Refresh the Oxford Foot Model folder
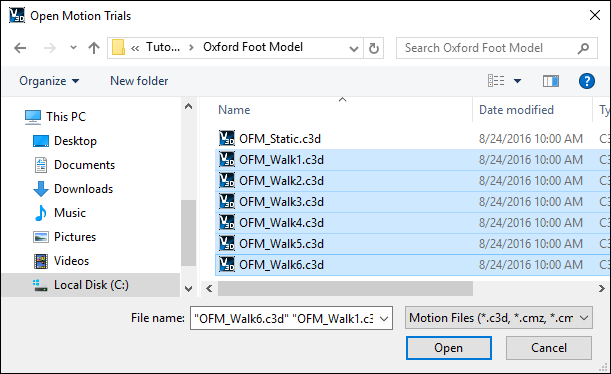This screenshot has width=611, height=374. click(x=373, y=48)
